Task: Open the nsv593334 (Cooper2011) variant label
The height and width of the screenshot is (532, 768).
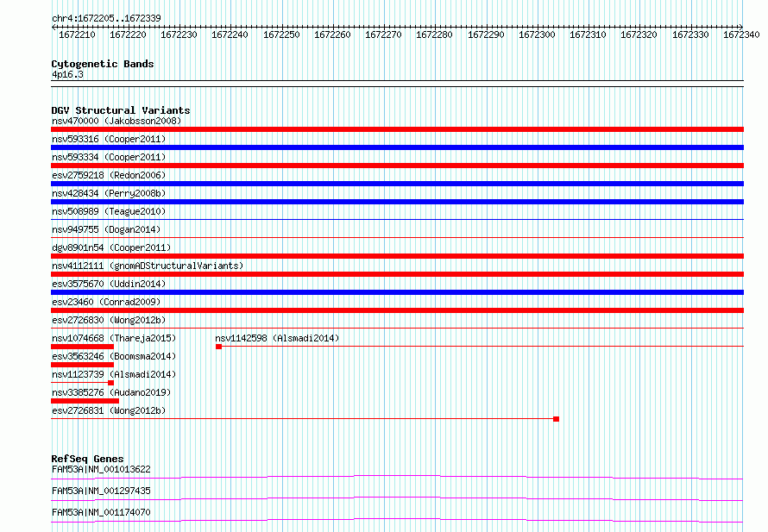Action: (x=109, y=157)
